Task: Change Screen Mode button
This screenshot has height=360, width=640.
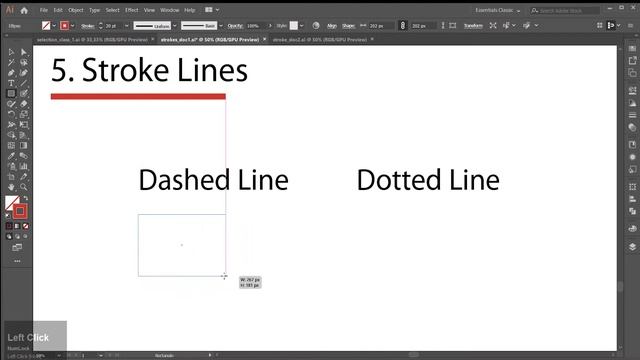Action: [17, 247]
